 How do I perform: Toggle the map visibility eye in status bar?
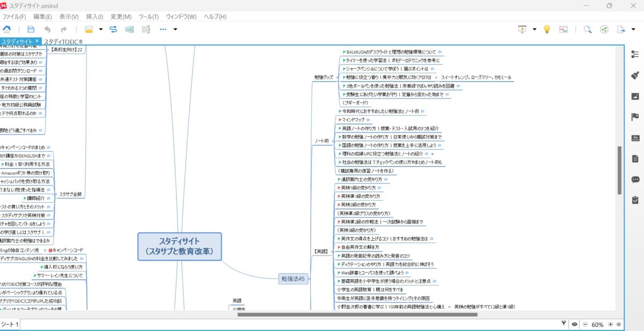(x=575, y=324)
